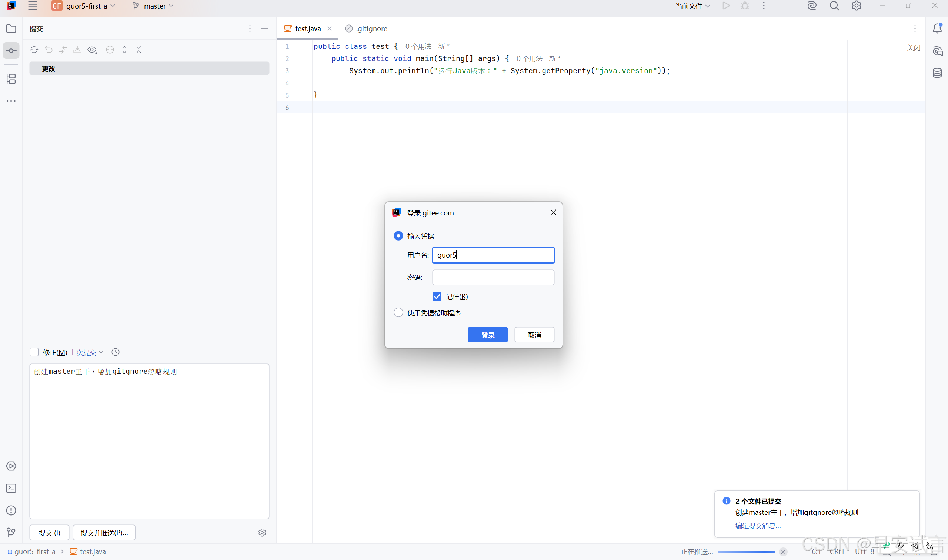948x560 pixels.
Task: Click the 提交 commit button
Action: pos(50,533)
